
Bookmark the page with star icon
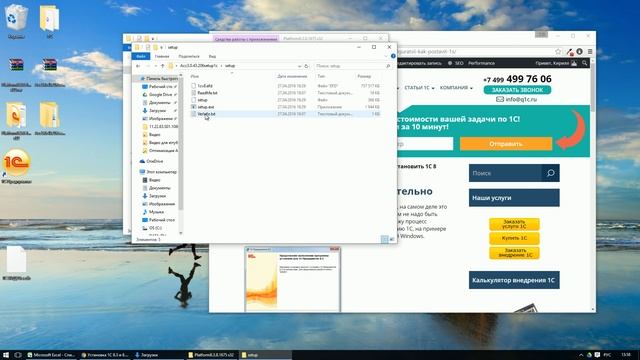pos(558,52)
